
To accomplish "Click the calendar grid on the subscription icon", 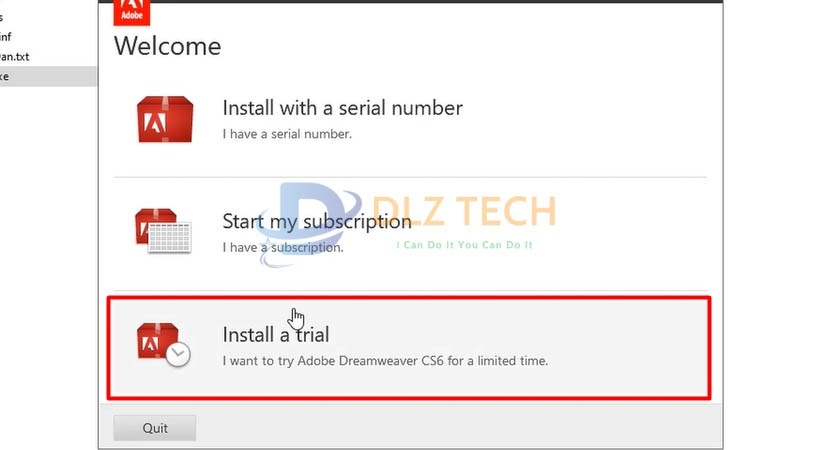I will (x=170, y=238).
